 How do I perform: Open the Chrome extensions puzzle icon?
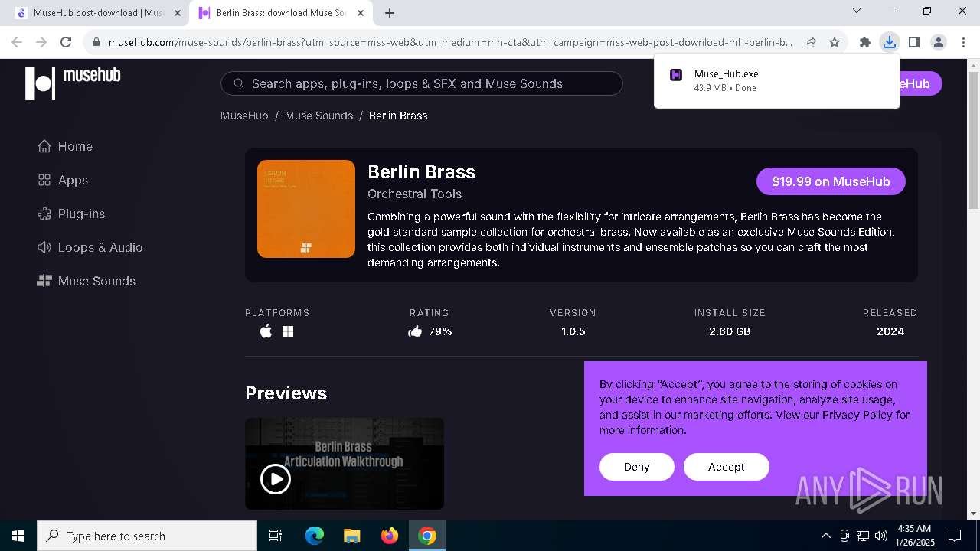tap(864, 42)
